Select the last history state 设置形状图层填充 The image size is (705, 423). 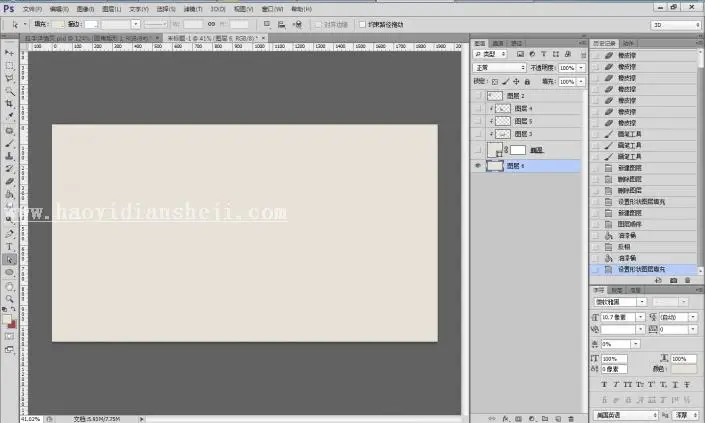pyautogui.click(x=644, y=269)
